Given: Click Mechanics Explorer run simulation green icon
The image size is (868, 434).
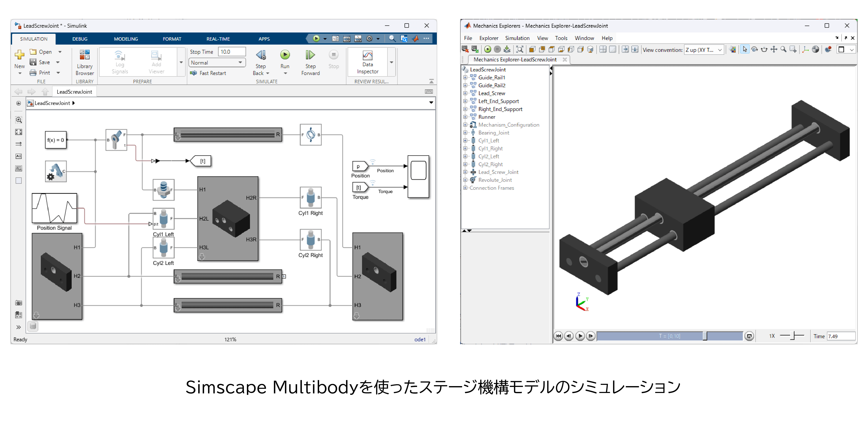Looking at the screenshot, I should 488,50.
